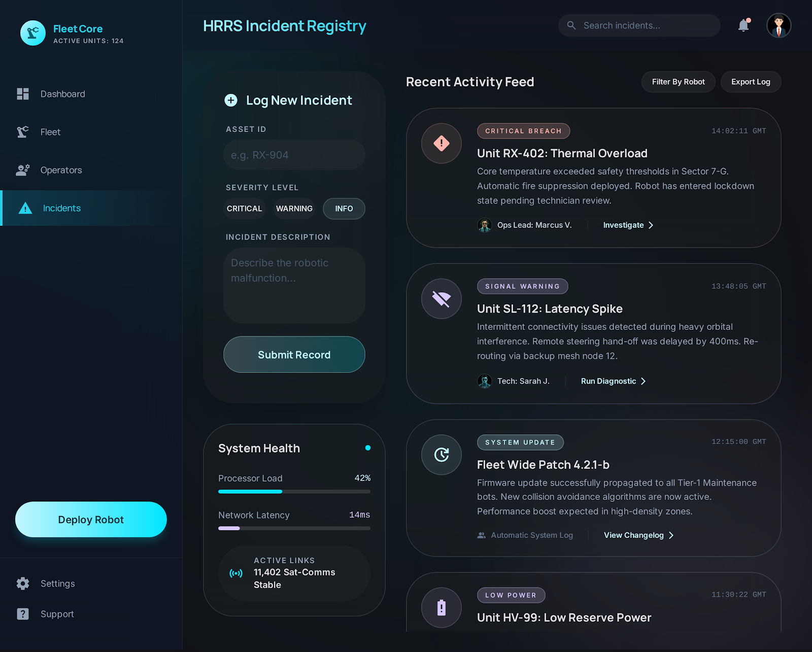Open the Filter By Robot menu
Image resolution: width=812 pixels, height=652 pixels.
[678, 82]
